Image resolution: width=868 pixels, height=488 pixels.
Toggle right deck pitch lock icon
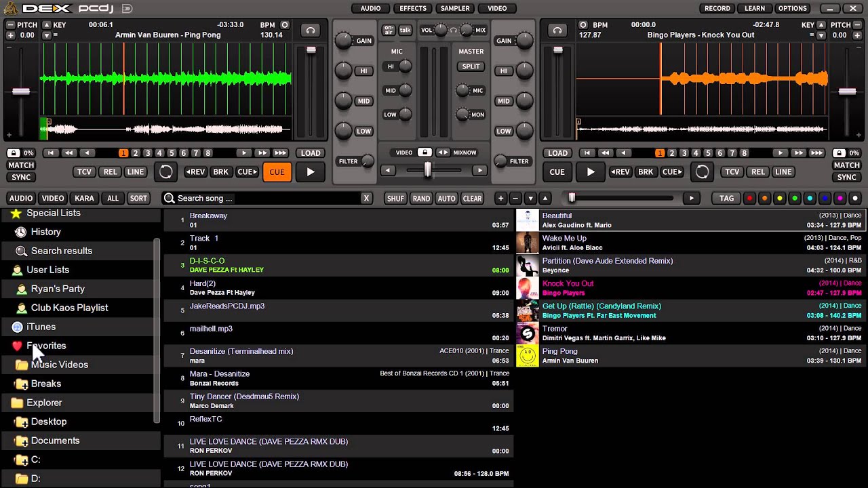tap(839, 153)
